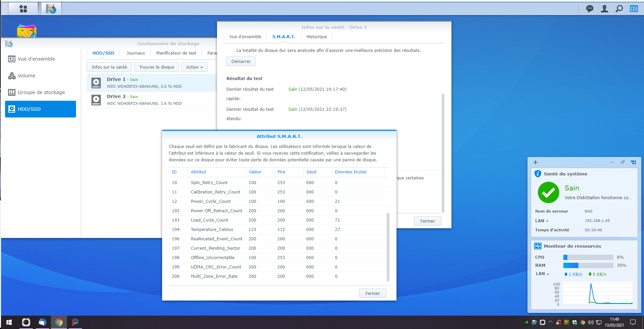The height and width of the screenshot is (329, 644).
Task: Select the Load_Cycle_Count row
Action: click(278, 220)
